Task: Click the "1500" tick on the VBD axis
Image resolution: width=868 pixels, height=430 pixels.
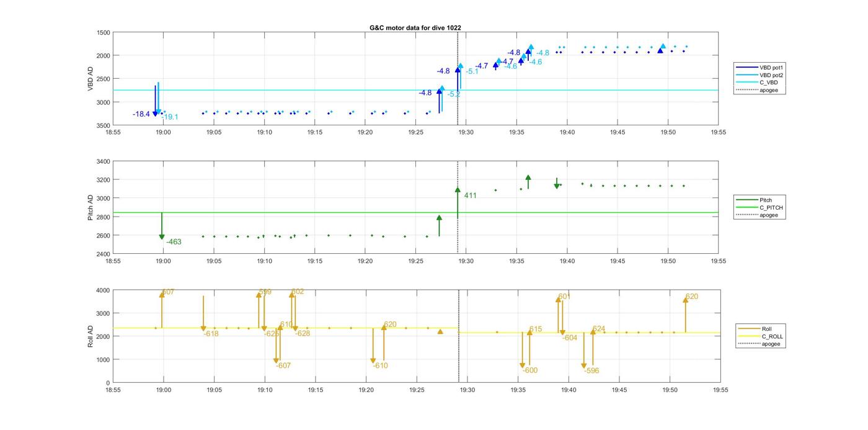Action: [x=104, y=32]
